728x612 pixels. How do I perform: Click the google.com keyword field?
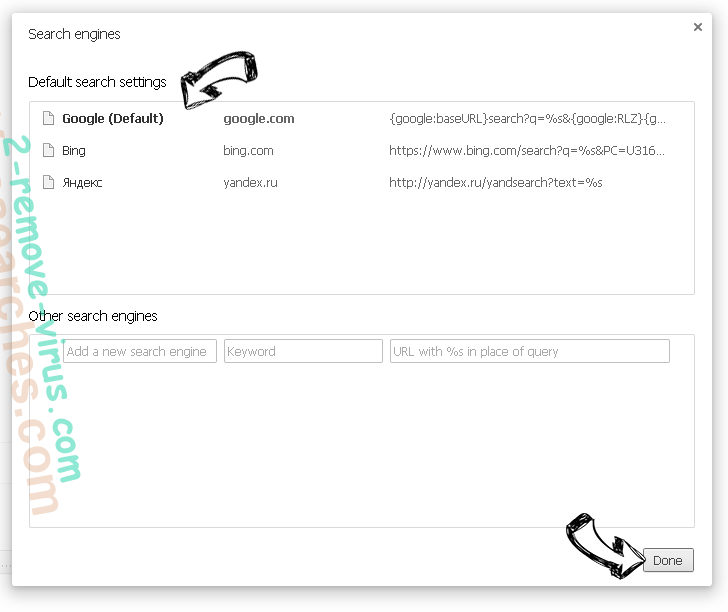[258, 118]
